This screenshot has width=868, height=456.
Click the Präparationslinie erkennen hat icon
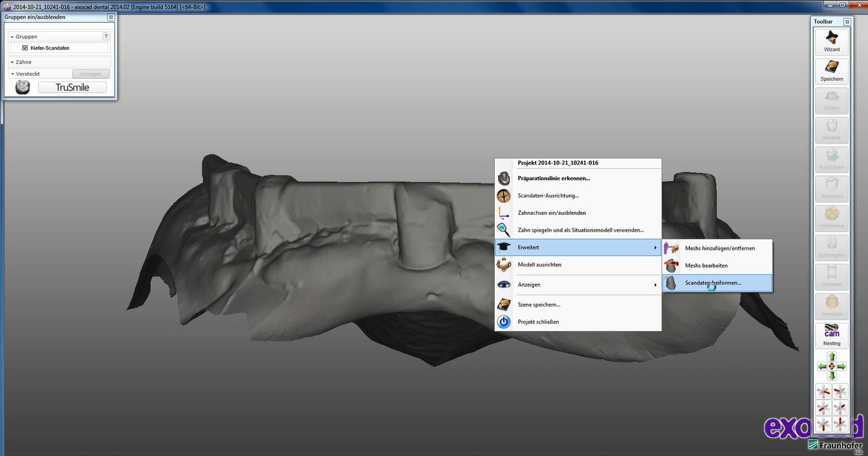(x=504, y=179)
